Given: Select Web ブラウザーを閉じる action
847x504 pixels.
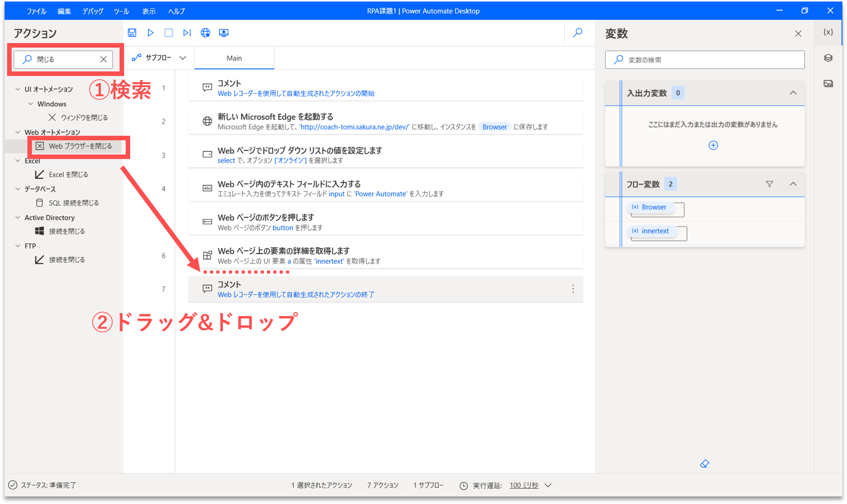Looking at the screenshot, I should [x=80, y=146].
